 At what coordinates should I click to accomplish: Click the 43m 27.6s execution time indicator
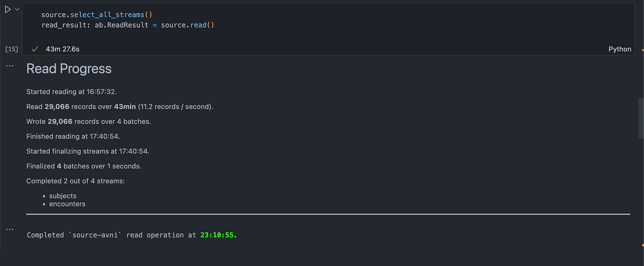pyautogui.click(x=63, y=48)
